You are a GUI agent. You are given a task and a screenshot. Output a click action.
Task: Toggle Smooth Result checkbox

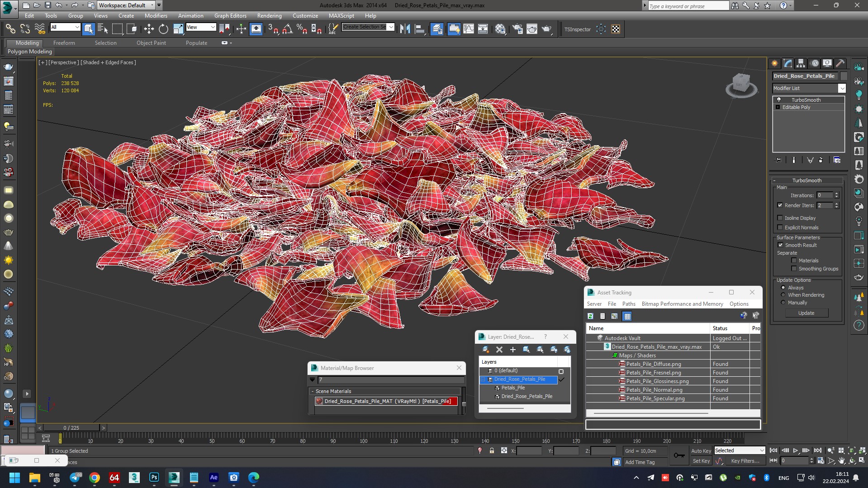780,245
